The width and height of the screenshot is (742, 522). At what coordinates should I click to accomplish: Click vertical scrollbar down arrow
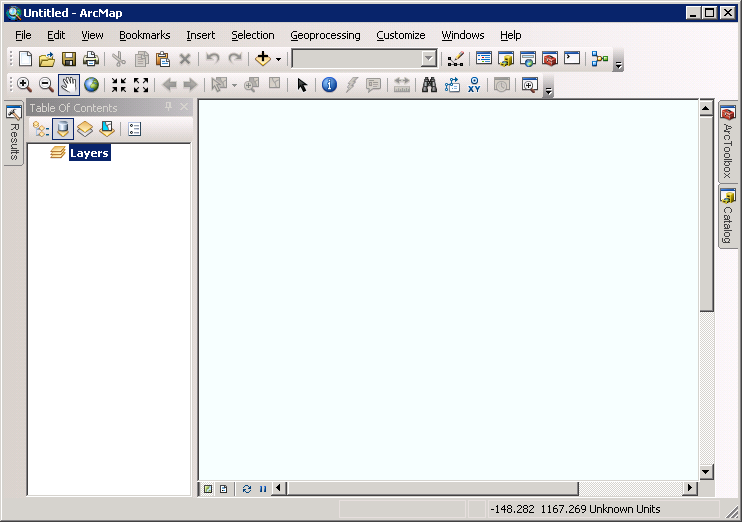[x=706, y=471]
